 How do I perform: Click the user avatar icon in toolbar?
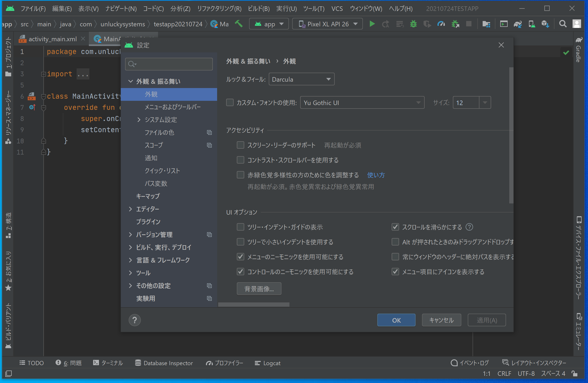(x=577, y=24)
